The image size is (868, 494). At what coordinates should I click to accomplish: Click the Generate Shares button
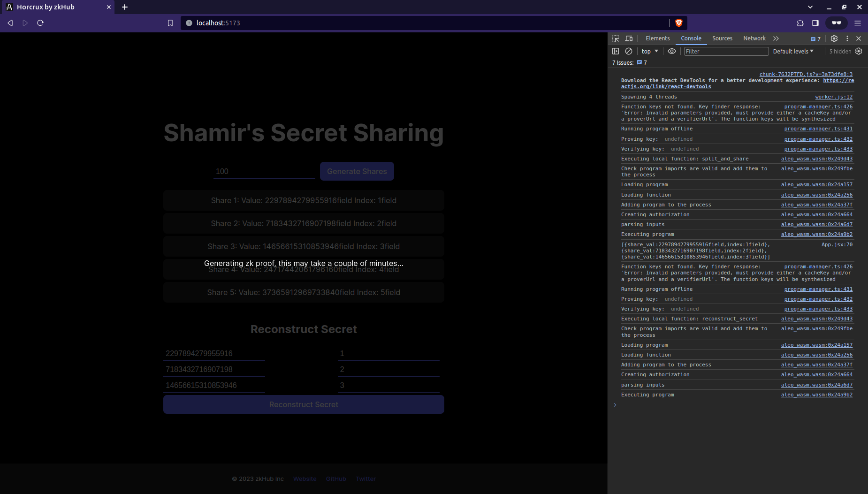(357, 171)
